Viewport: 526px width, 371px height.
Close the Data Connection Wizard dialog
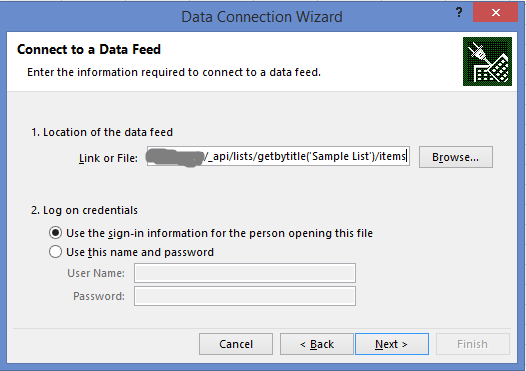click(495, 13)
